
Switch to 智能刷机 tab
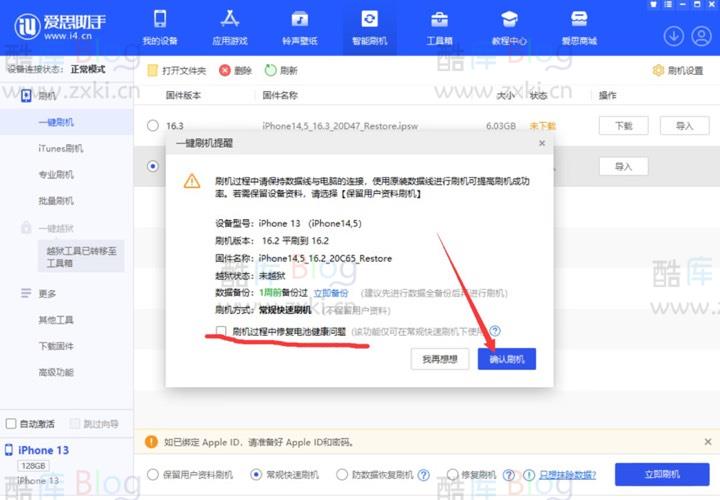tap(370, 28)
